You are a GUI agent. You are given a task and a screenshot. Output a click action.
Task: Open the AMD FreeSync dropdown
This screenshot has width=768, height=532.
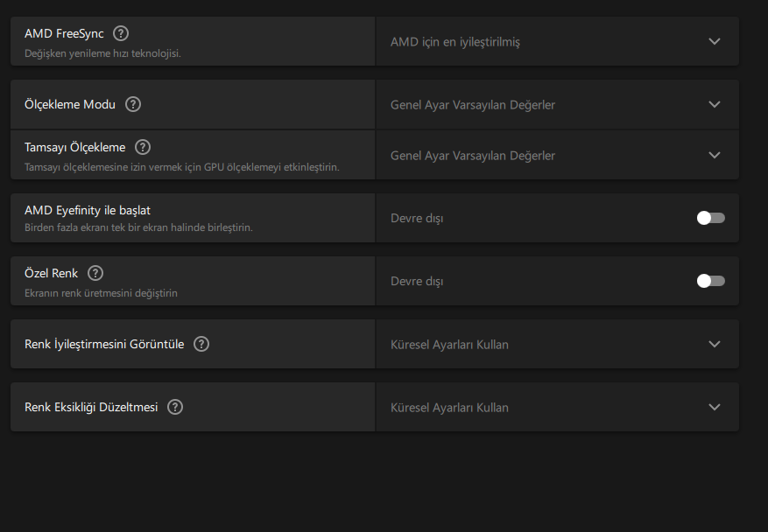tap(557, 42)
